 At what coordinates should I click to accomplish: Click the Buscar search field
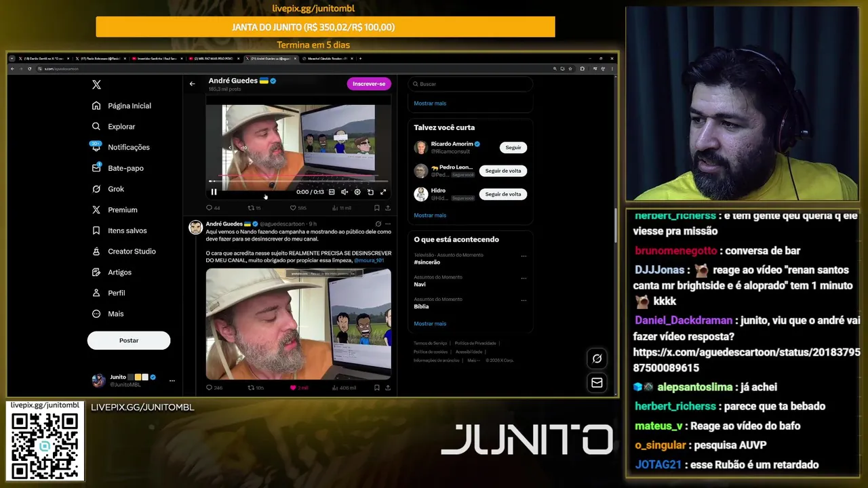pos(471,84)
